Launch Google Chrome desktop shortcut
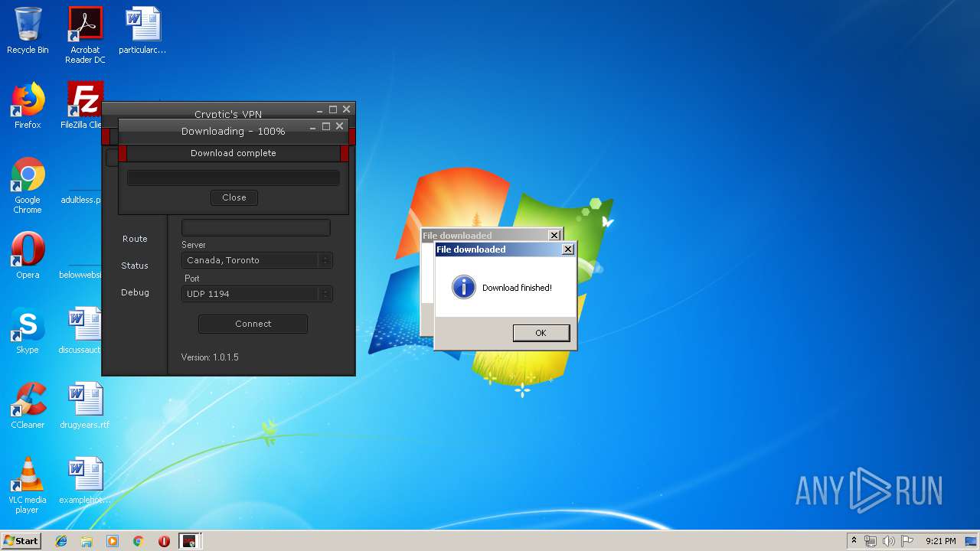Image resolution: width=980 pixels, height=551 pixels. [x=28, y=185]
